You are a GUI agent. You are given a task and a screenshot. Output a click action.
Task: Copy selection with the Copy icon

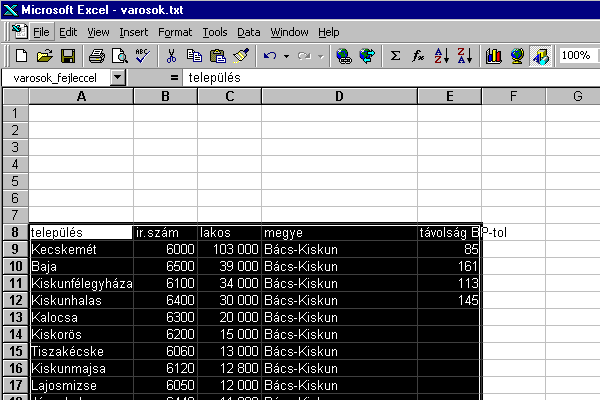point(194,56)
